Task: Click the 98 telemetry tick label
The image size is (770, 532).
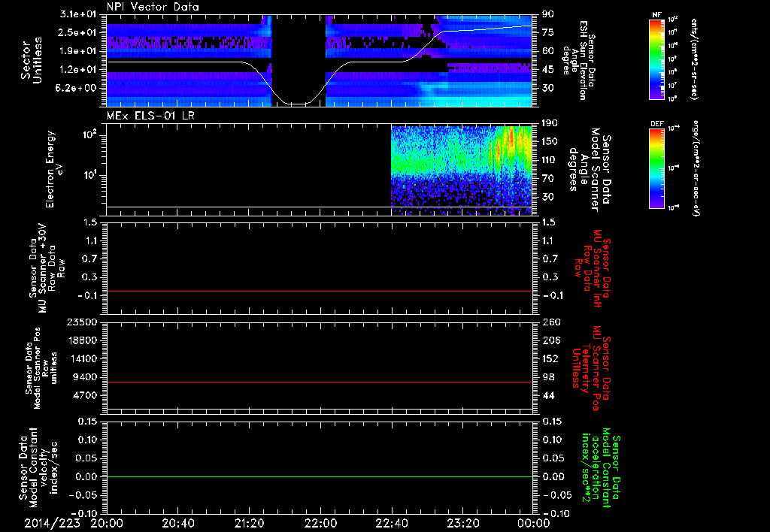Action: click(548, 377)
